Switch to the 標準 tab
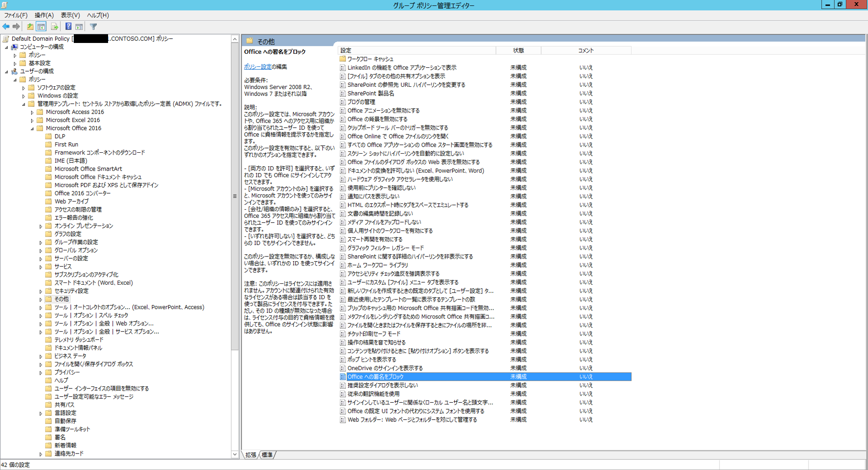 pos(267,455)
